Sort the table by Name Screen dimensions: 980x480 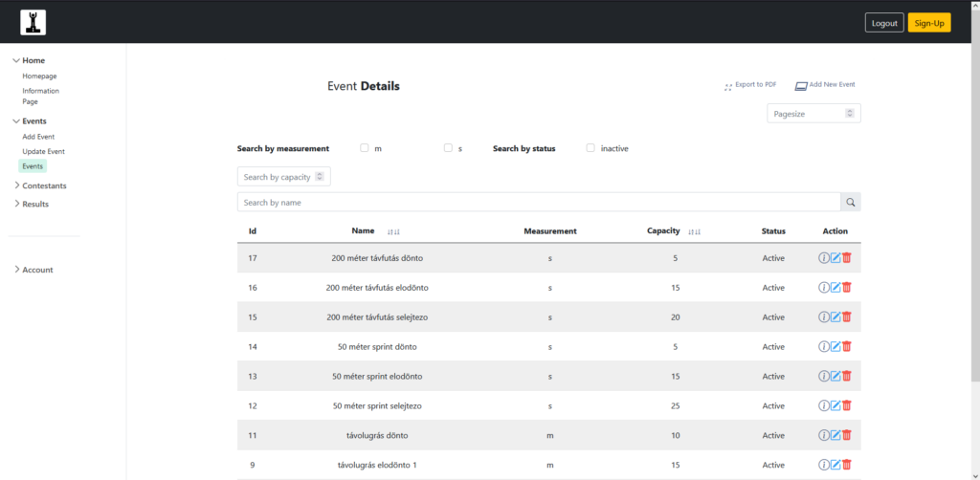(x=393, y=231)
